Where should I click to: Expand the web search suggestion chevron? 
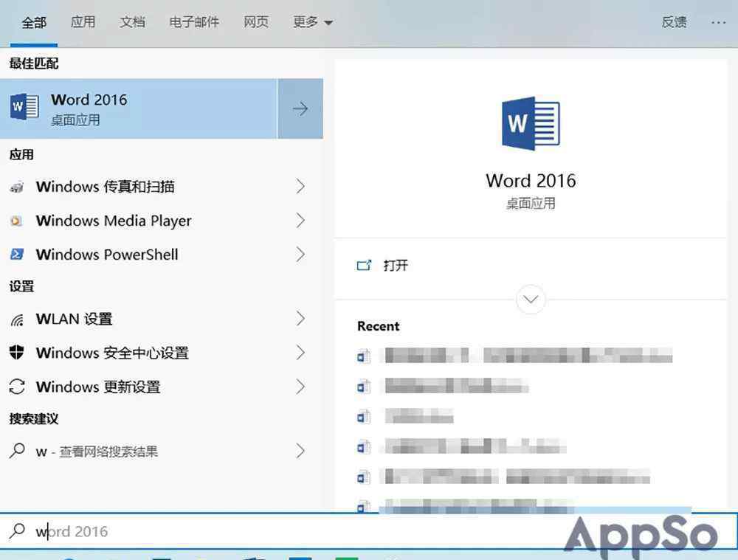coord(300,451)
